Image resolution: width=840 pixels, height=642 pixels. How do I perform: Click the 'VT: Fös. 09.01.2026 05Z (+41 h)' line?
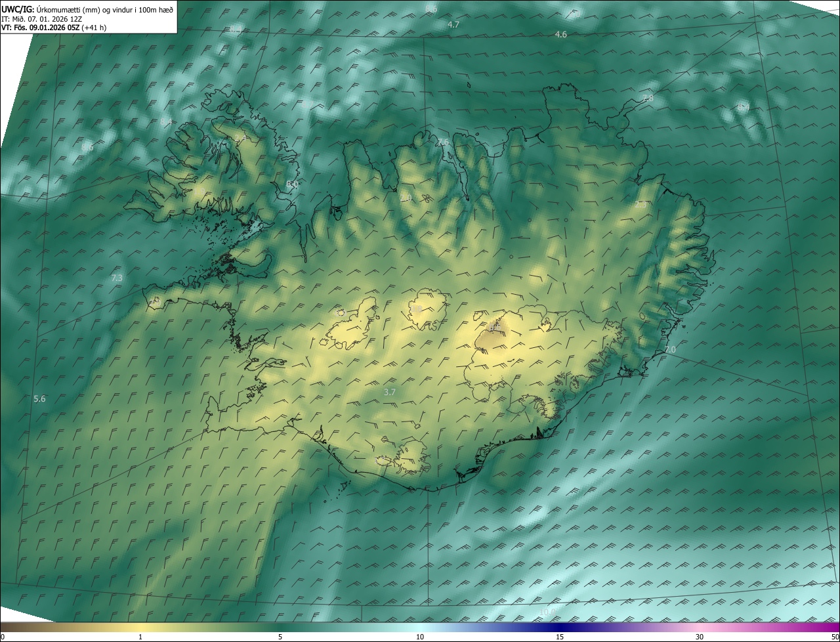(54, 28)
